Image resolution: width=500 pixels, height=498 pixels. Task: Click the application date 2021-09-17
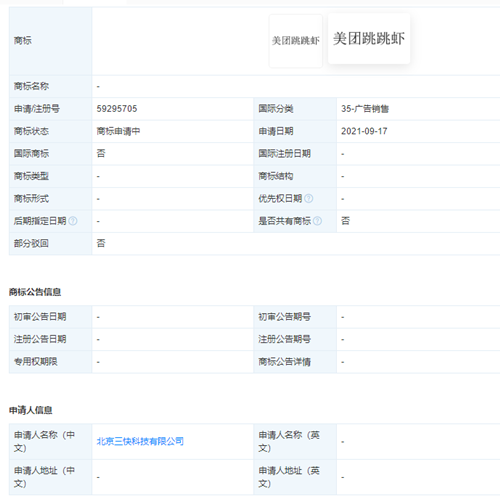point(364,131)
